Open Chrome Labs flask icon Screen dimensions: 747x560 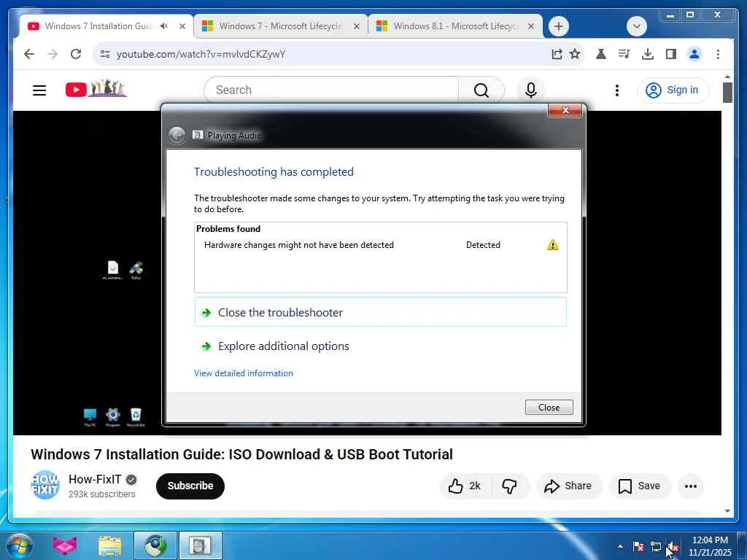tap(601, 54)
